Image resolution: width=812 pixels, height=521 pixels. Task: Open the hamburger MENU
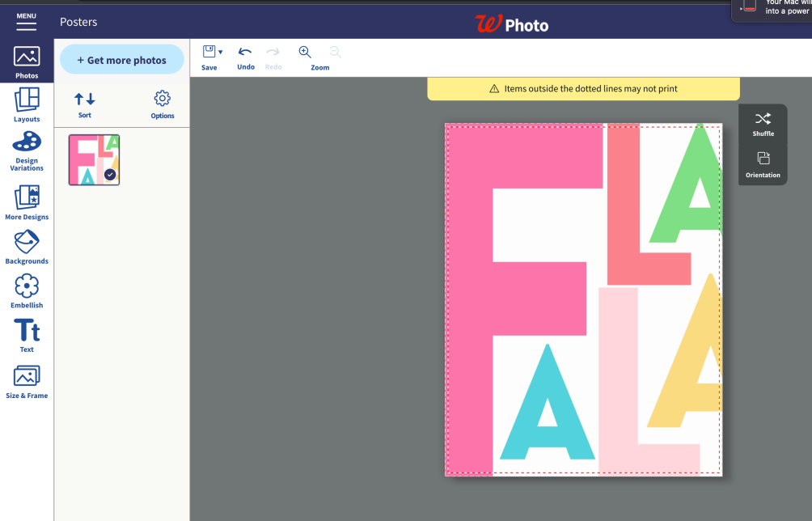pos(27,21)
